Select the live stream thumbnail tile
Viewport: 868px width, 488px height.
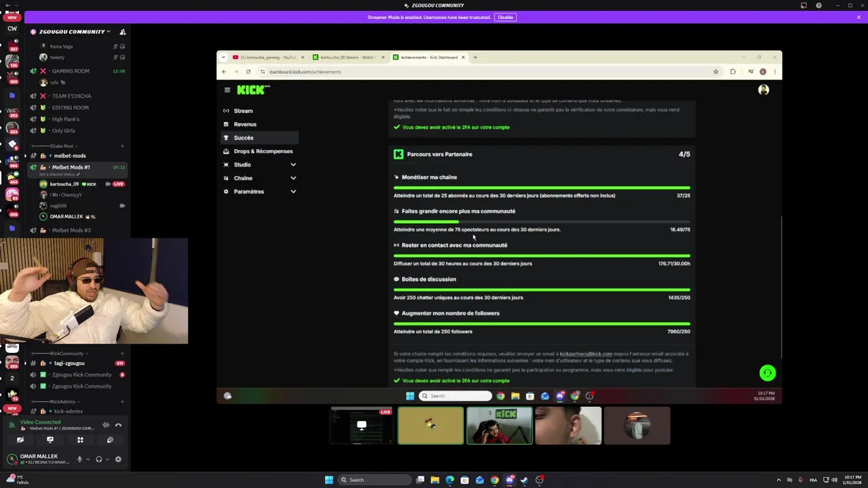[x=361, y=426]
